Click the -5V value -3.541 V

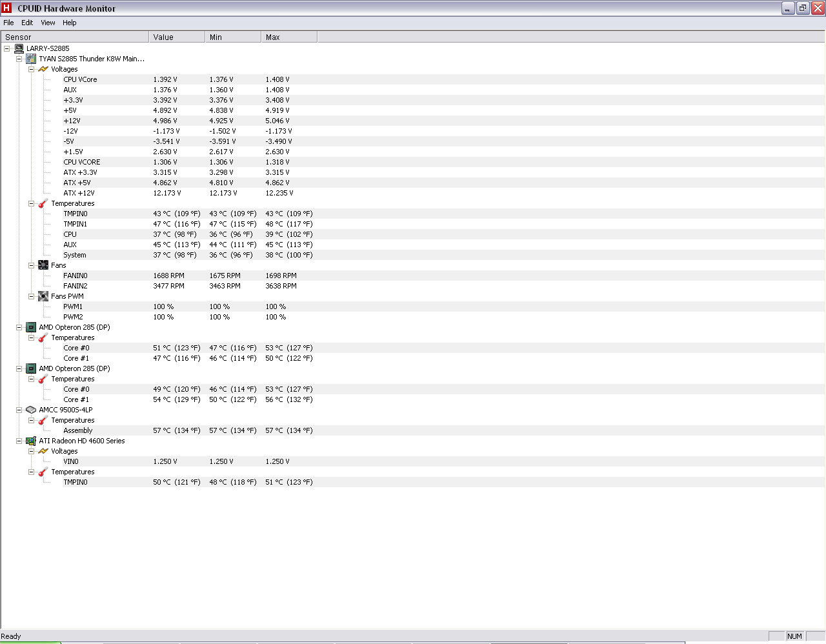coord(166,141)
